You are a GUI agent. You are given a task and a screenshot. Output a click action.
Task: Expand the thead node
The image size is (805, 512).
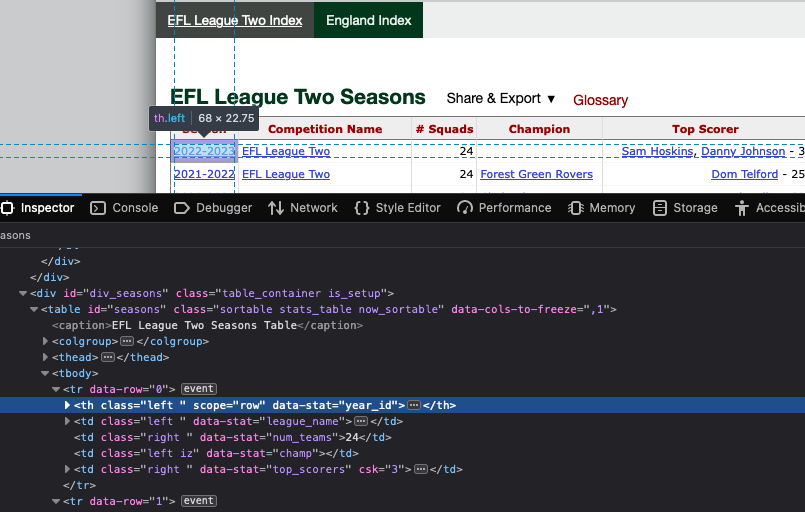[45, 357]
